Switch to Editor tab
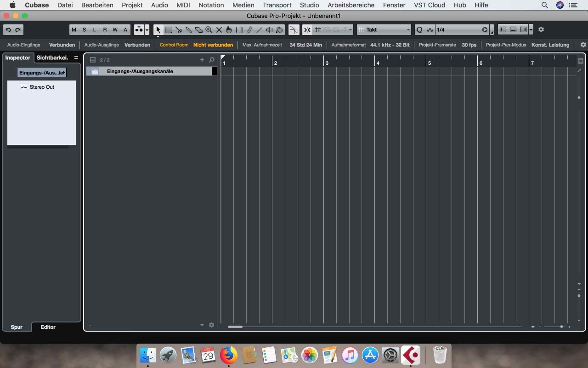The height and width of the screenshot is (368, 588). point(48,327)
